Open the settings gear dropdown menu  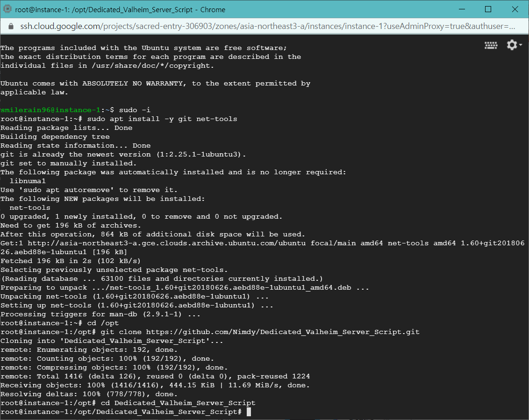[514, 45]
